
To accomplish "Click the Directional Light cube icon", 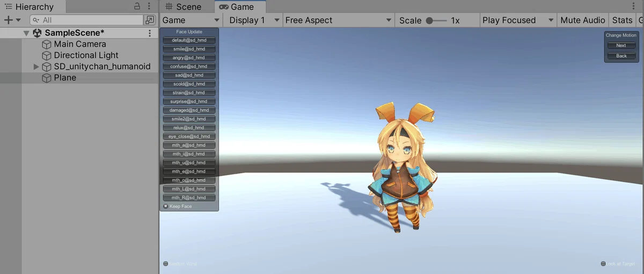I will pyautogui.click(x=47, y=55).
